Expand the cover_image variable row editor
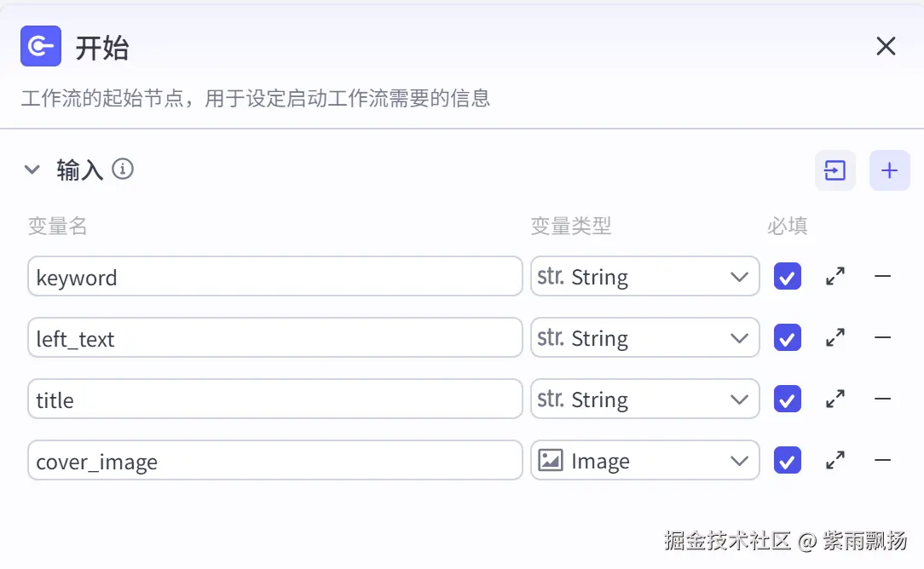924x569 pixels. [835, 461]
